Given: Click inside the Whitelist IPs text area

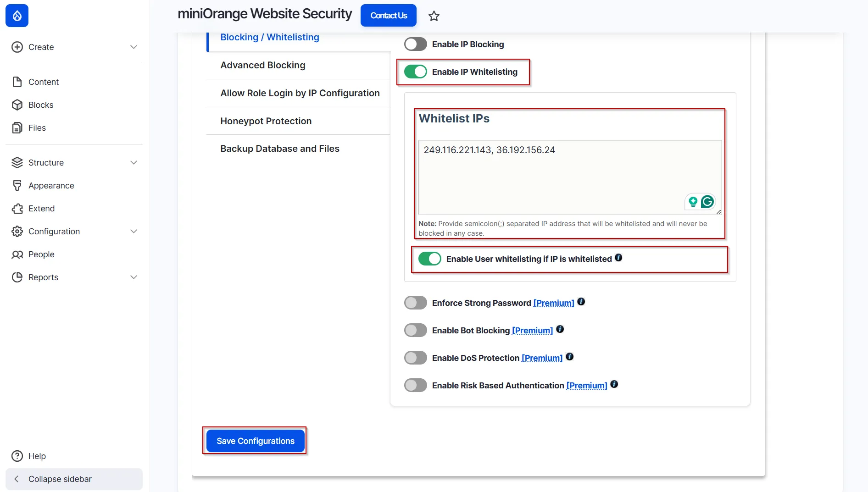Looking at the screenshot, I should click(570, 177).
